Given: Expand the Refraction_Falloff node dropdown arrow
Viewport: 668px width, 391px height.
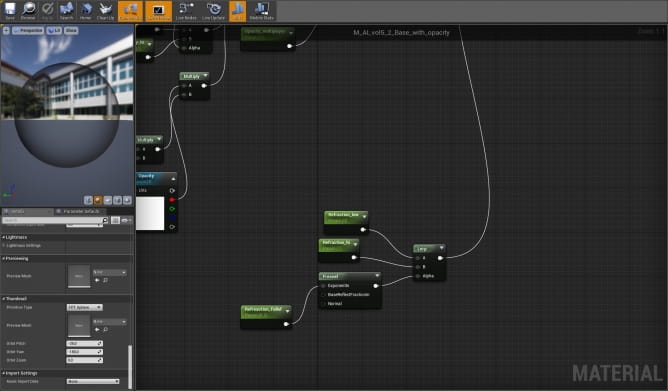Looking at the screenshot, I should pyautogui.click(x=288, y=311).
